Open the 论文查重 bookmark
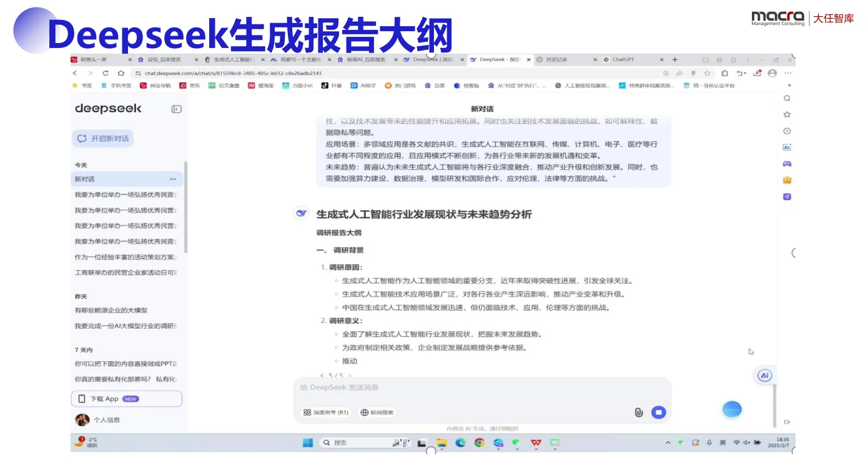The width and height of the screenshot is (868, 466). click(x=224, y=85)
